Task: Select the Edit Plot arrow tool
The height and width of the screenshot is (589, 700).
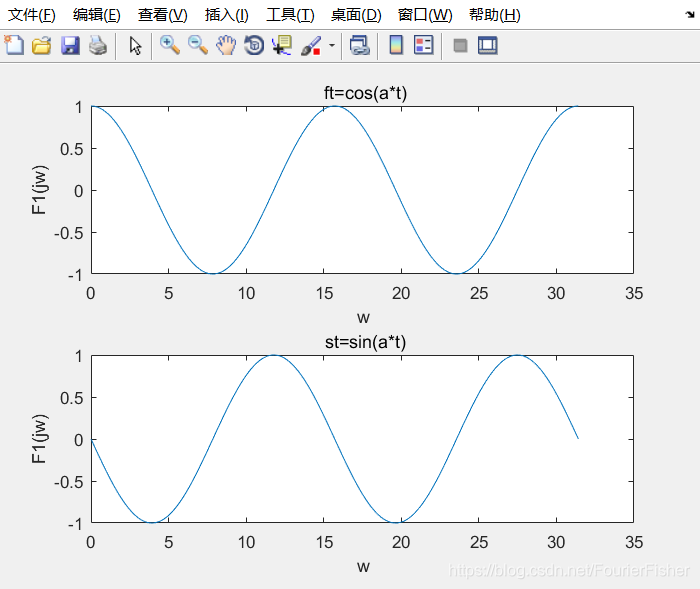Action: 135,46
